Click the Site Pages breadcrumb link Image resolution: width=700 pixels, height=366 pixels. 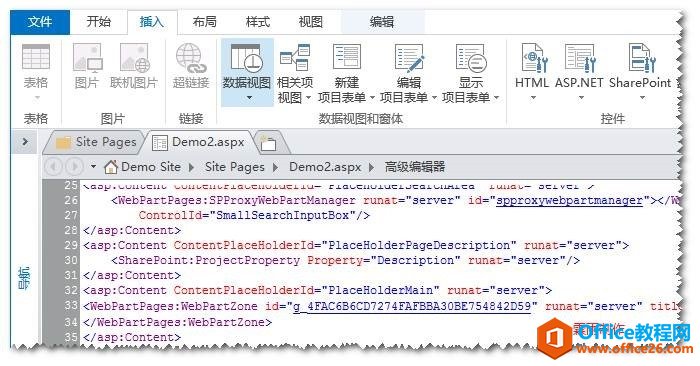[x=235, y=167]
